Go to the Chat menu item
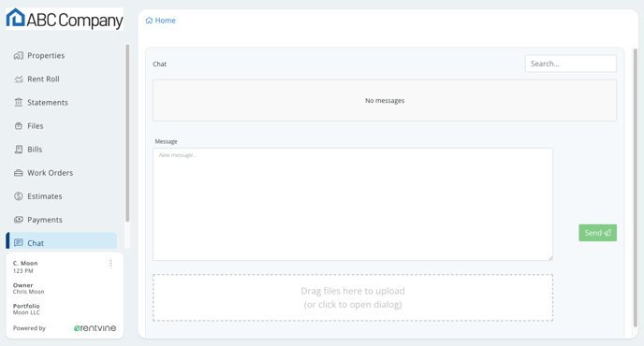Screen dimensions: 644x346 [x=62, y=241]
